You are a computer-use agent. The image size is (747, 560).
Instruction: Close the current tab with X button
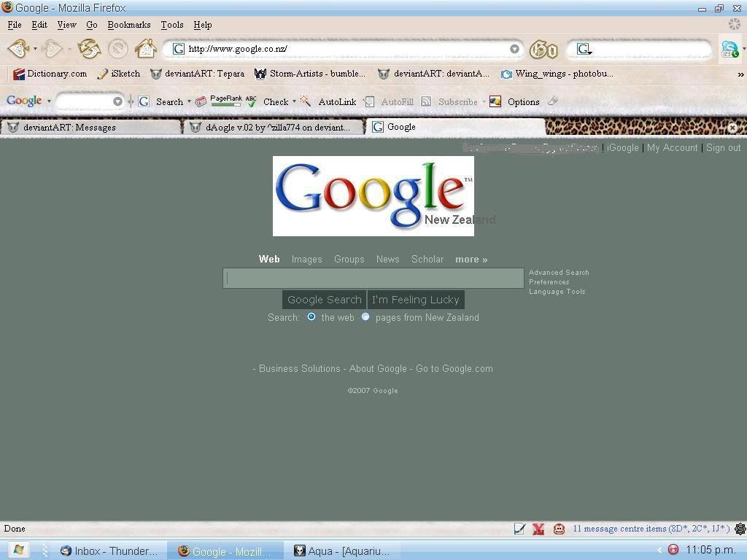[732, 127]
